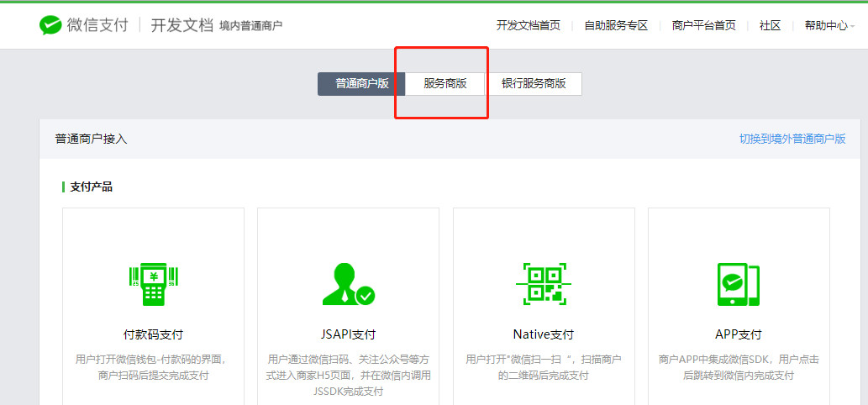Open the APP支付 phone icon
Screen dimensions: 868x405
[739, 284]
